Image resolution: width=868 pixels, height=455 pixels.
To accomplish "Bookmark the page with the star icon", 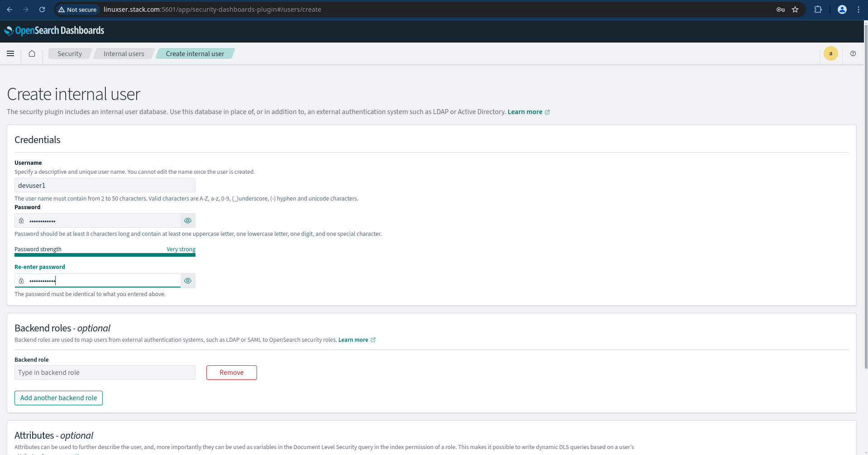I will tap(796, 9).
